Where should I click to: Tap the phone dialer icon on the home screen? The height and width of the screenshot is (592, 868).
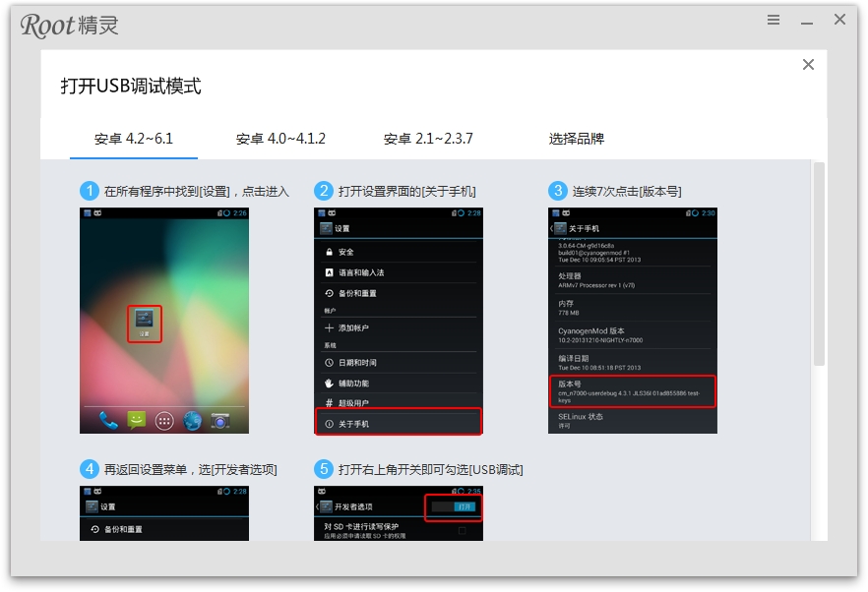pos(107,420)
